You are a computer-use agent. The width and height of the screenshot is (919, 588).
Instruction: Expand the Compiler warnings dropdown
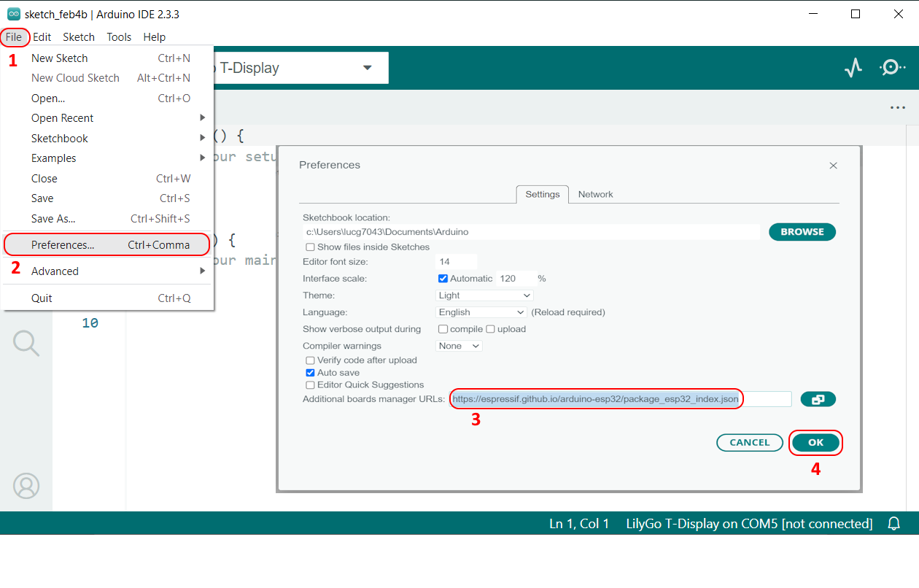pyautogui.click(x=459, y=346)
